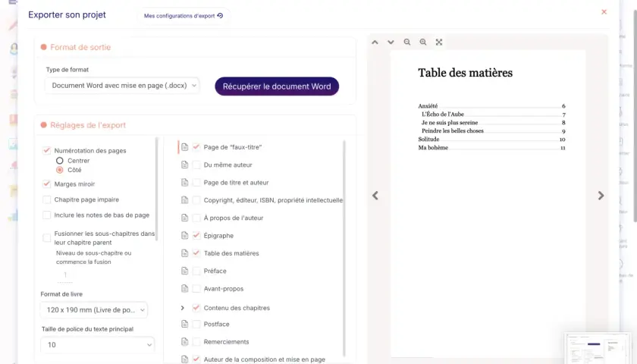Click document icon beside Table des matières
The image size is (637, 364).
click(185, 253)
